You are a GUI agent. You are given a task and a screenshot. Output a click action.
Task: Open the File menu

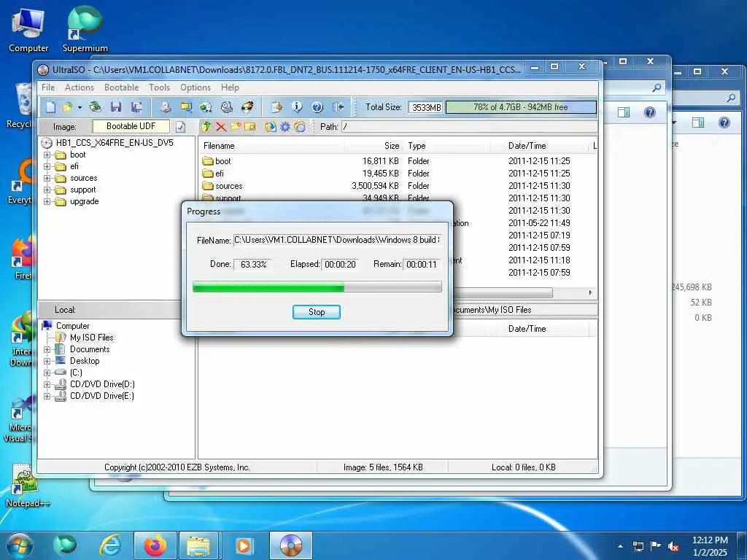[48, 87]
